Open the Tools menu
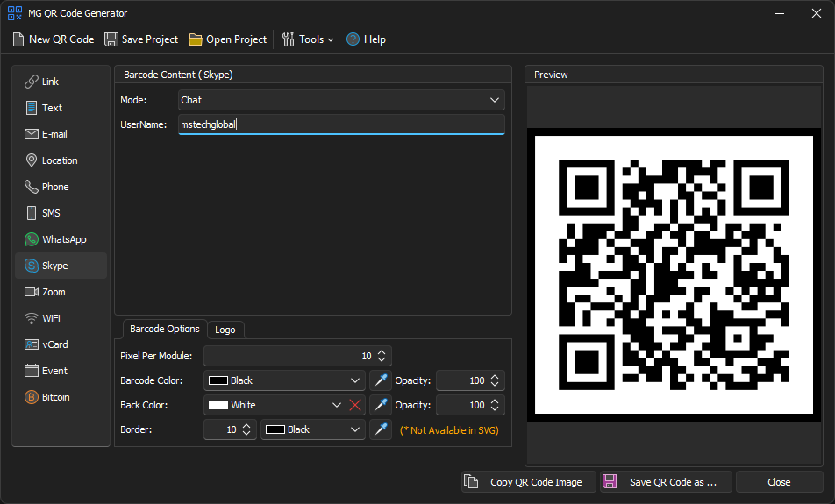Viewport: 835px width, 504px height. 308,39
